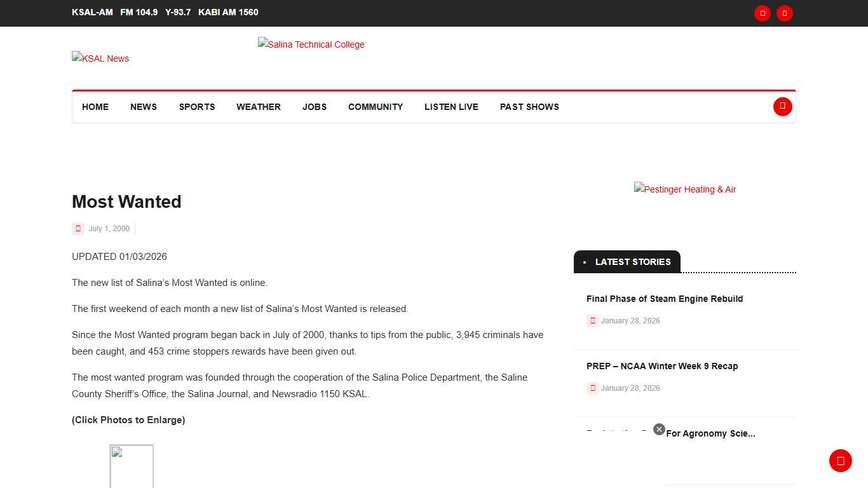Open the Final Phase of Steam Engine Rebuild story
The height and width of the screenshot is (488, 868).
(x=665, y=299)
